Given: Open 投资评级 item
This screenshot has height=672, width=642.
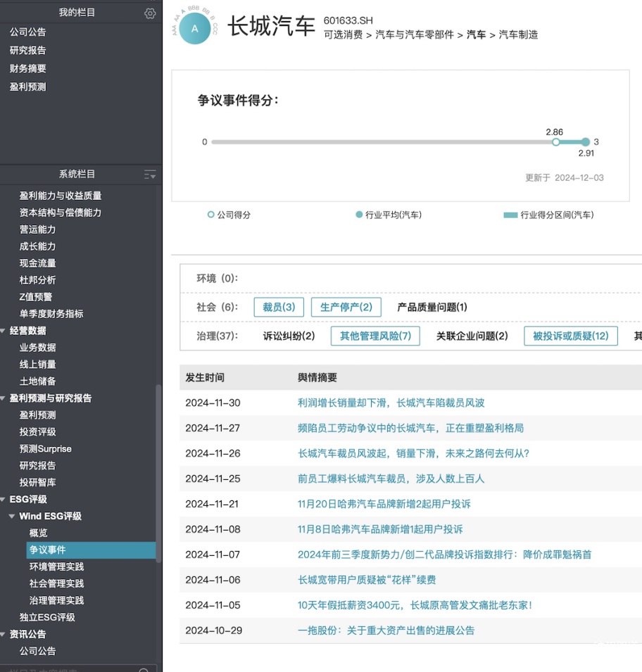Looking at the screenshot, I should (38, 431).
